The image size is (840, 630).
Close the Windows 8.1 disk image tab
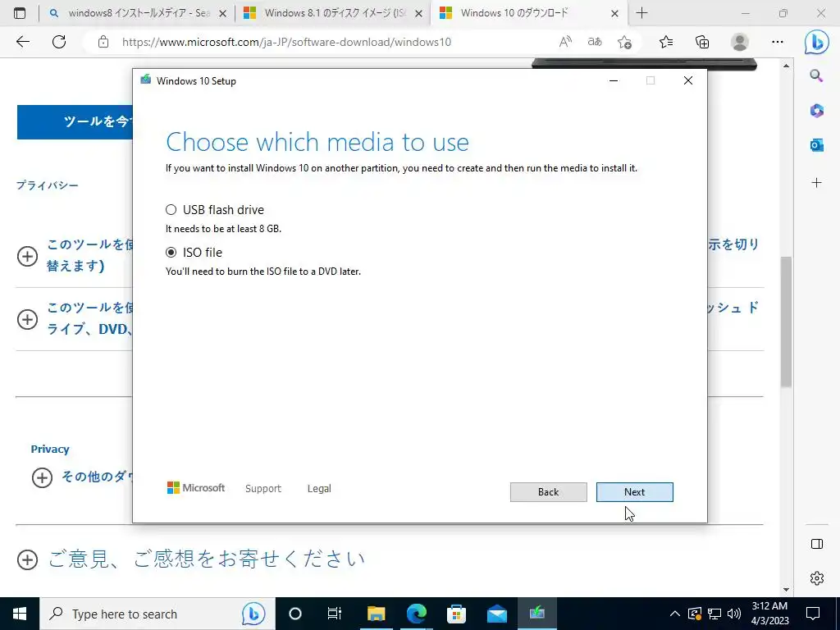pyautogui.click(x=419, y=13)
